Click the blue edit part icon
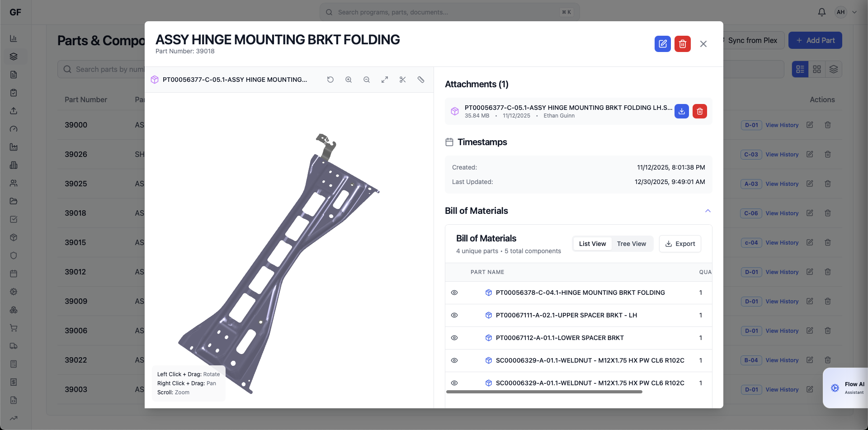This screenshot has height=430, width=868. click(662, 44)
